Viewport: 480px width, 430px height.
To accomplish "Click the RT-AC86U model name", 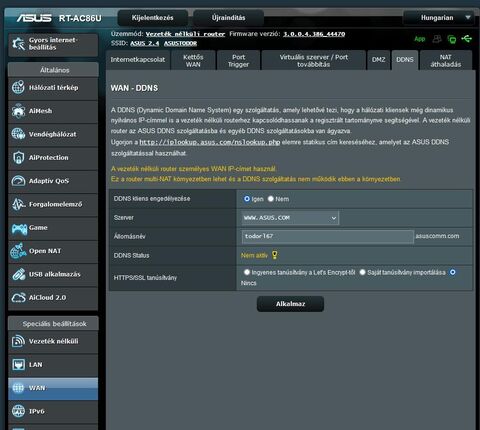I will click(80, 18).
